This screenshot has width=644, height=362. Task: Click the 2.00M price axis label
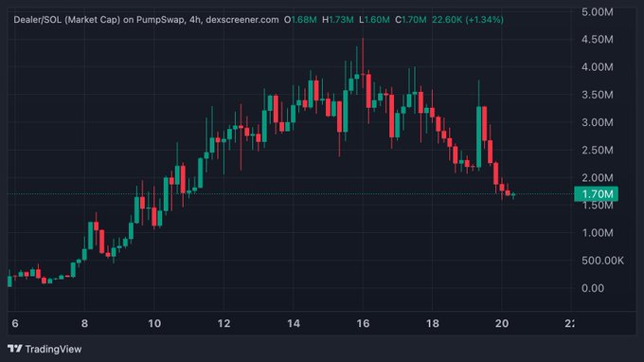pos(598,178)
